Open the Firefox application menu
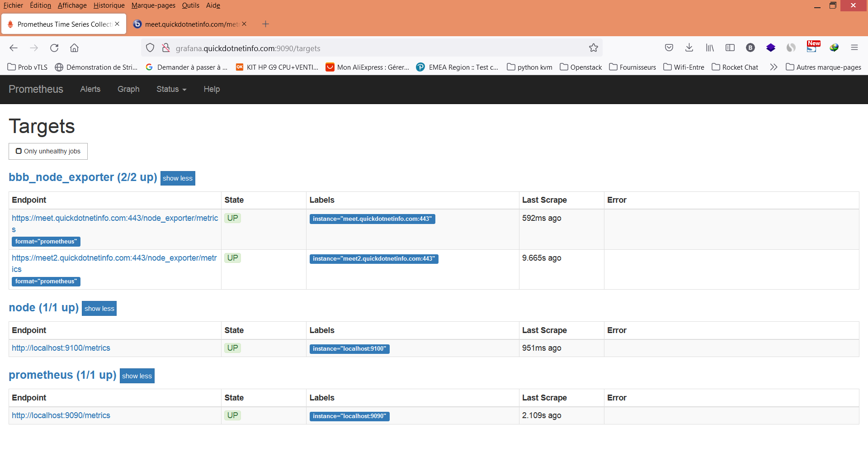Viewport: 868px width, 467px height. pyautogui.click(x=855, y=48)
